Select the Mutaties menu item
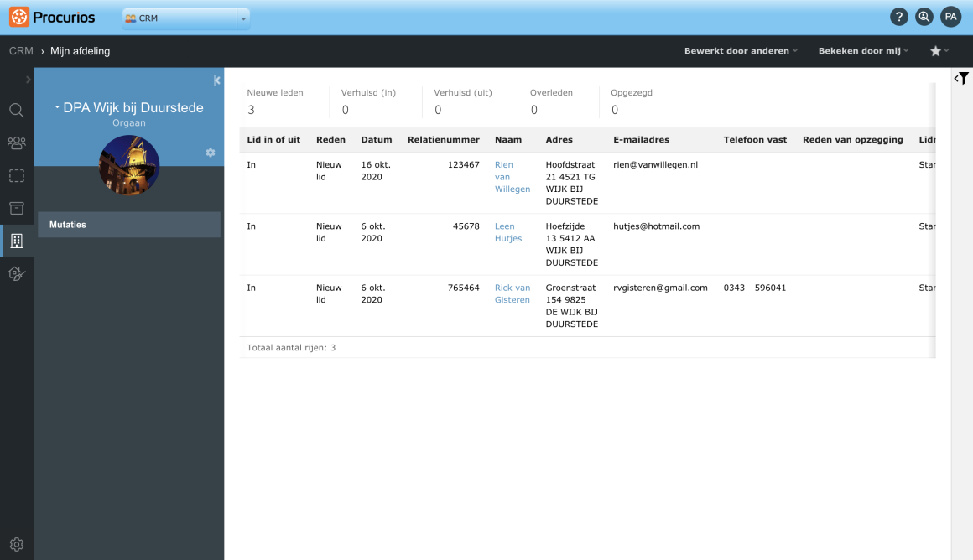The height and width of the screenshot is (560, 973). [129, 225]
